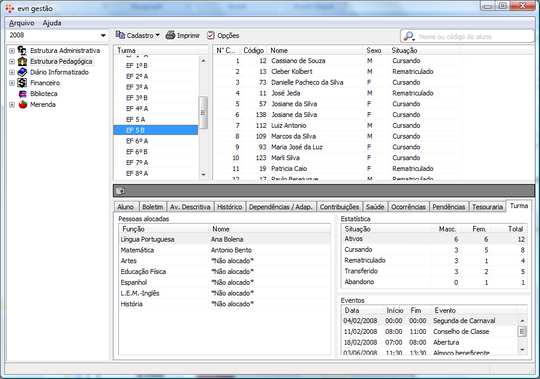
Task: Open the Saúde tab
Action: [x=375, y=207]
